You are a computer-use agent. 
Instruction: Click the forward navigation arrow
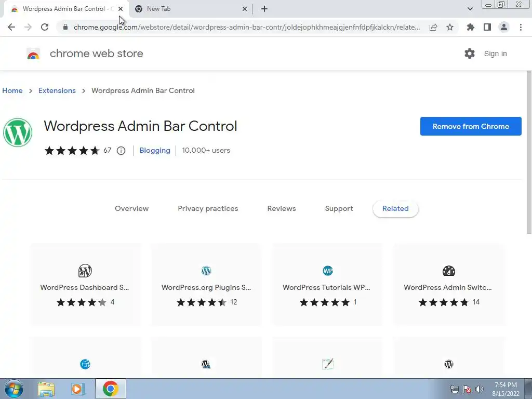tap(28, 27)
